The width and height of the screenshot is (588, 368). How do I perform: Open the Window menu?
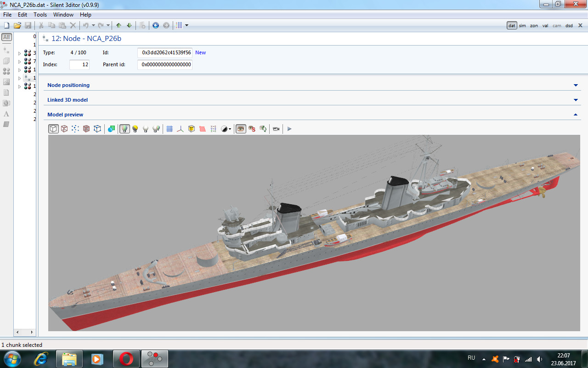pos(63,15)
